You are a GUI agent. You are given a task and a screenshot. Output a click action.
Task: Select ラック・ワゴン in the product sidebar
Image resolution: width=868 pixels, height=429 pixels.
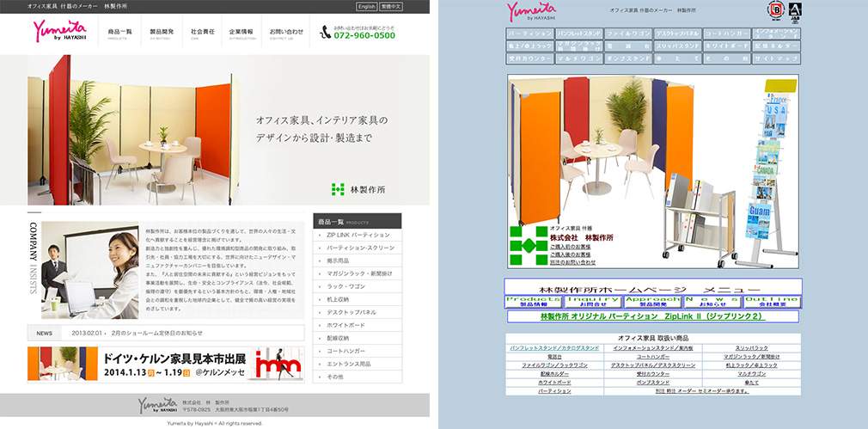[358, 287]
